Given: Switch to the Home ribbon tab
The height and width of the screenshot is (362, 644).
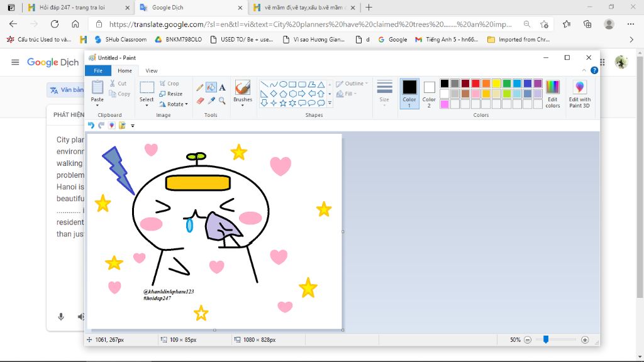Looking at the screenshot, I should pos(125,70).
